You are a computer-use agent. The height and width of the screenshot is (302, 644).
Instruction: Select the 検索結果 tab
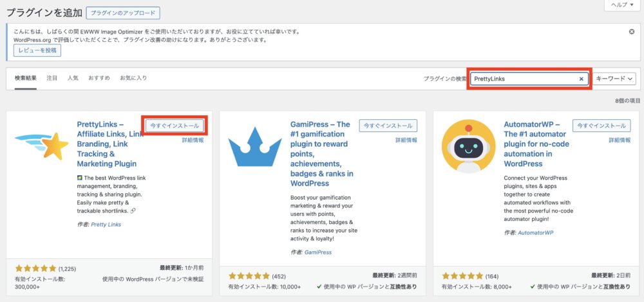point(26,78)
